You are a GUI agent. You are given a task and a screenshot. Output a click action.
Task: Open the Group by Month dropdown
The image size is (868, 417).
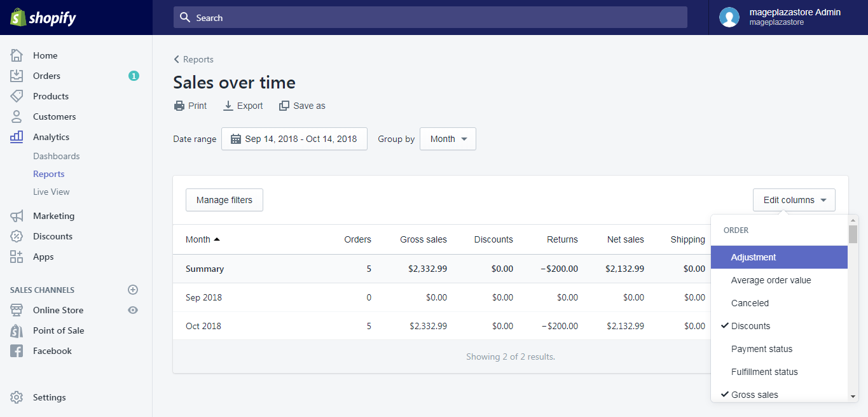coord(448,139)
